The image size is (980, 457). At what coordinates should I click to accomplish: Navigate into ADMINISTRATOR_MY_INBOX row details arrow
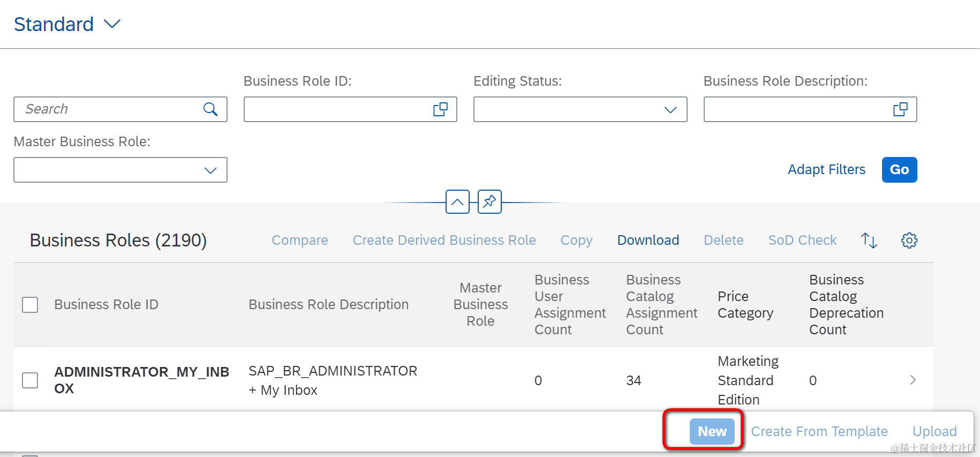pos(913,380)
